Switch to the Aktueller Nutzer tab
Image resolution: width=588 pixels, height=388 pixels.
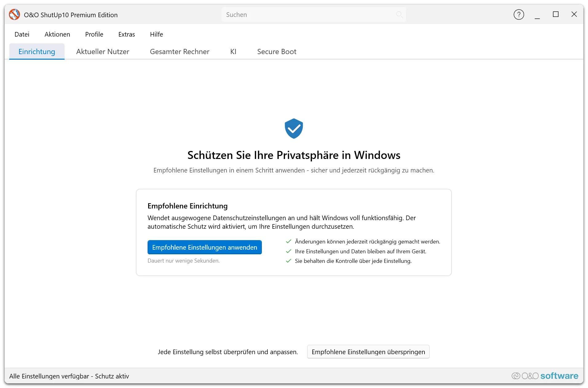point(103,51)
